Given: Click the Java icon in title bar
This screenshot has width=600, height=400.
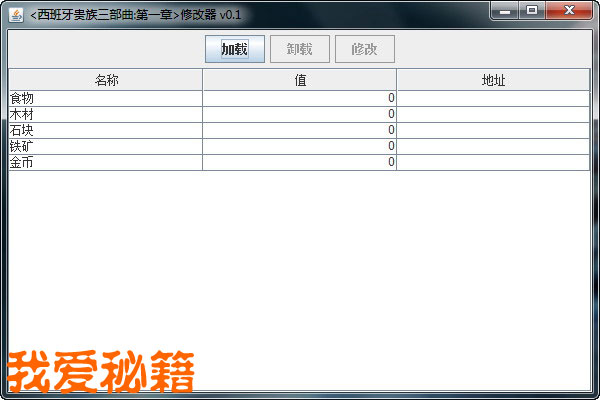Looking at the screenshot, I should click(16, 14).
